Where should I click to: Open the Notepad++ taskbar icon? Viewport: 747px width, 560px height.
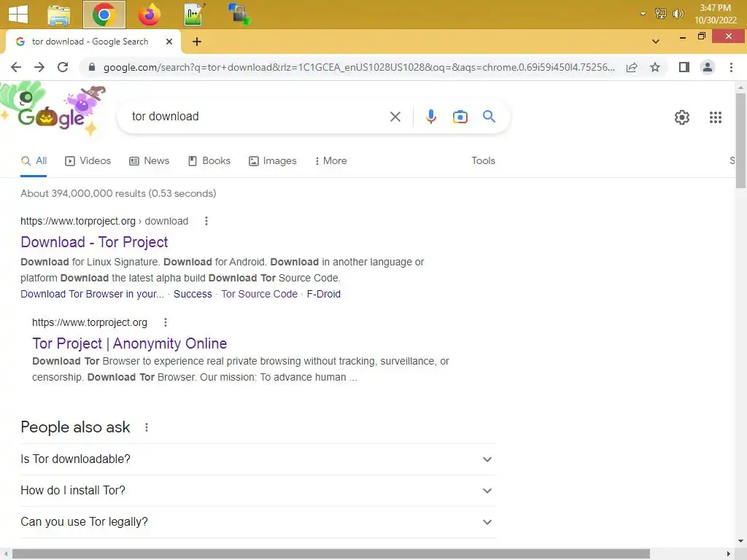pos(194,15)
